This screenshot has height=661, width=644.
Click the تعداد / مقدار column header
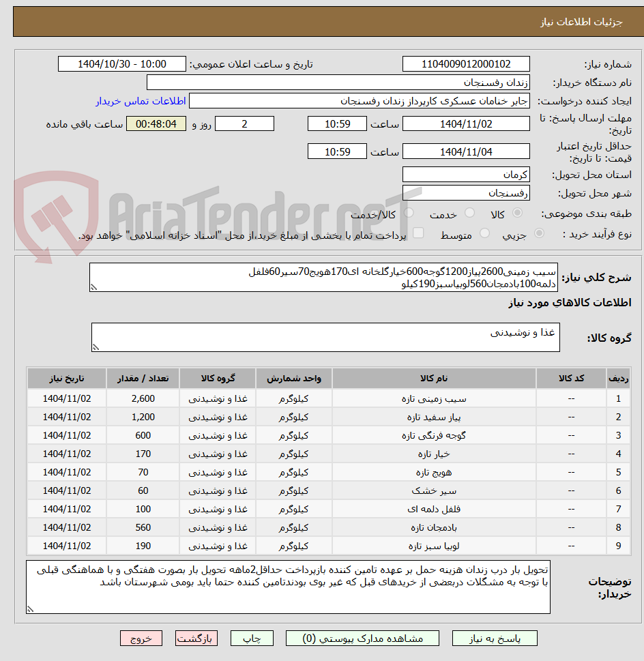(x=143, y=378)
